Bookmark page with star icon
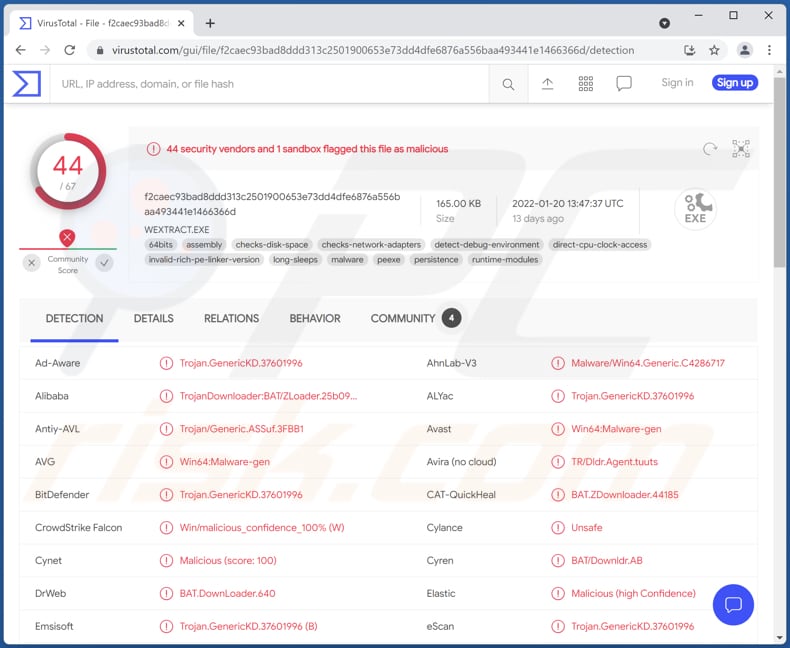This screenshot has height=648, width=790. click(x=714, y=50)
